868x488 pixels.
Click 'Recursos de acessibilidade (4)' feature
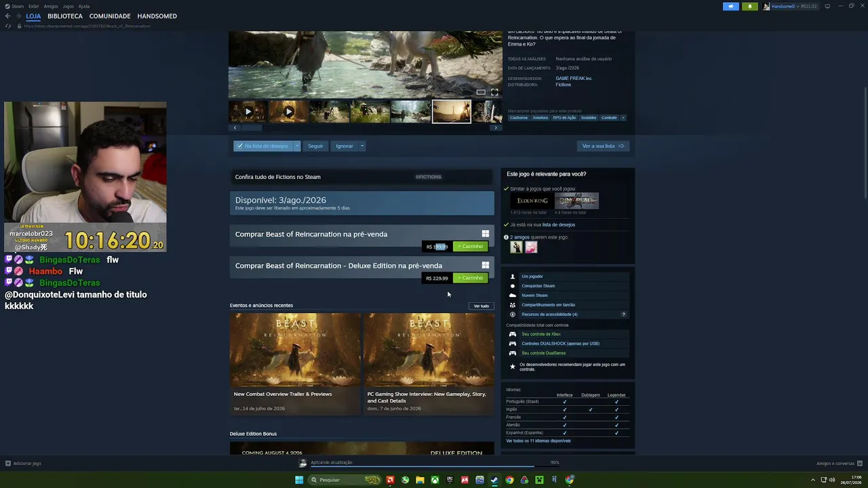coord(549,314)
